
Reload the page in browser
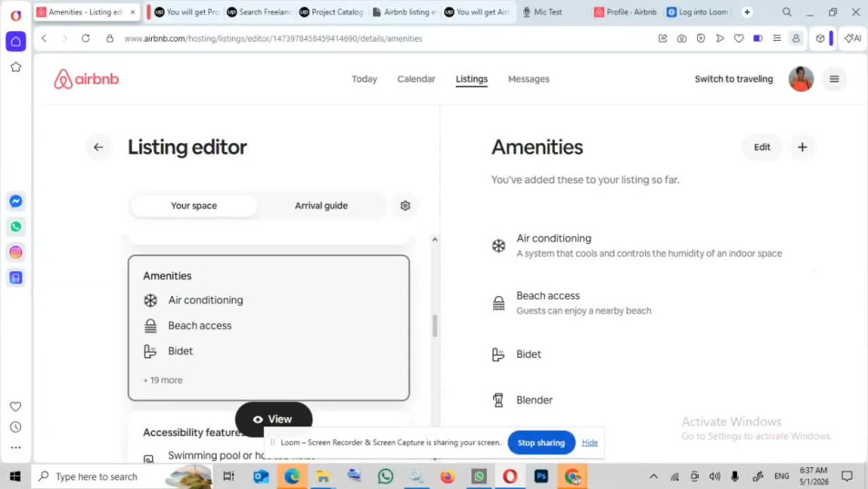click(x=85, y=38)
